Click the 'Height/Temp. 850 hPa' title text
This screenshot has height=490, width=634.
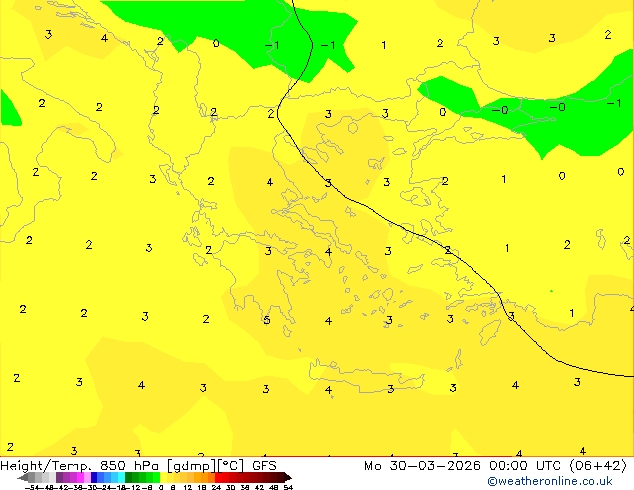[x=79, y=466]
